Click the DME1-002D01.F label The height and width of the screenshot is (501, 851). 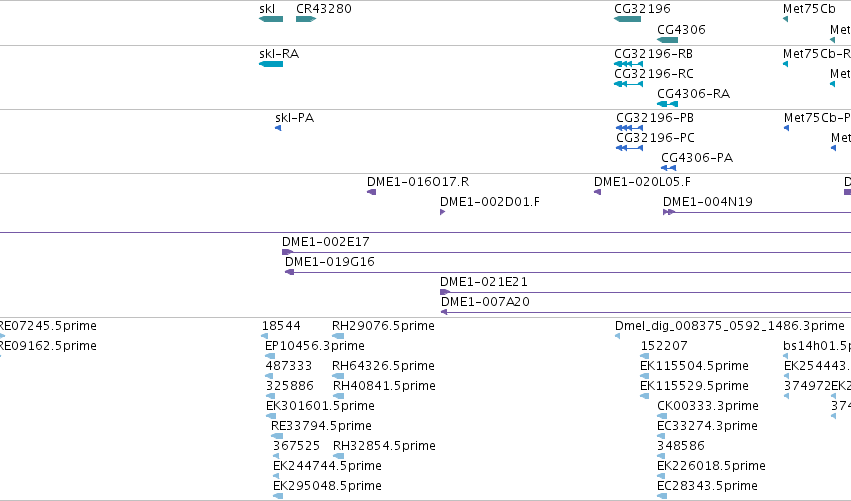tap(490, 202)
